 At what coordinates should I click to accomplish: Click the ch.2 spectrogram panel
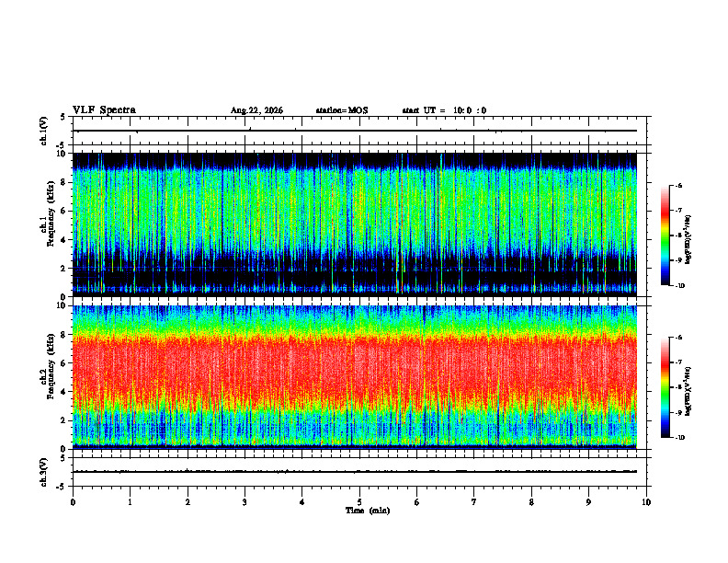tap(355, 377)
